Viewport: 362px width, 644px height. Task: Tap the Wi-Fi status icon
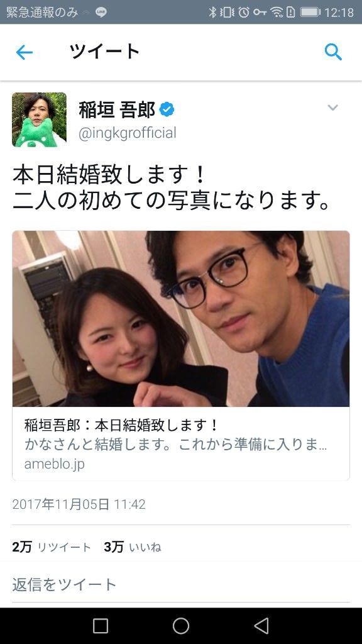[x=277, y=13]
